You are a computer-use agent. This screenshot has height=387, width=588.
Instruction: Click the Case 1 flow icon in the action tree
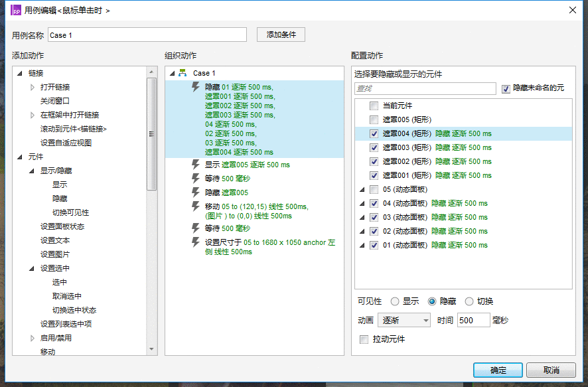pyautogui.click(x=183, y=73)
